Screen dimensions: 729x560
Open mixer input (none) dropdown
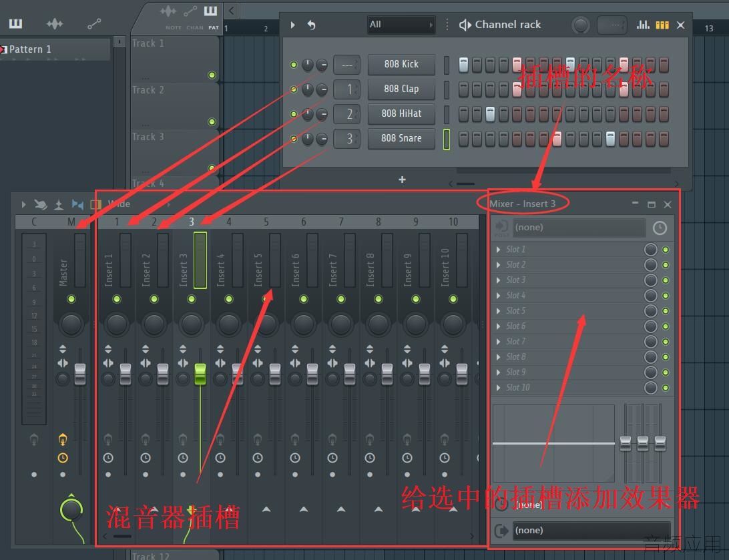pyautogui.click(x=579, y=227)
